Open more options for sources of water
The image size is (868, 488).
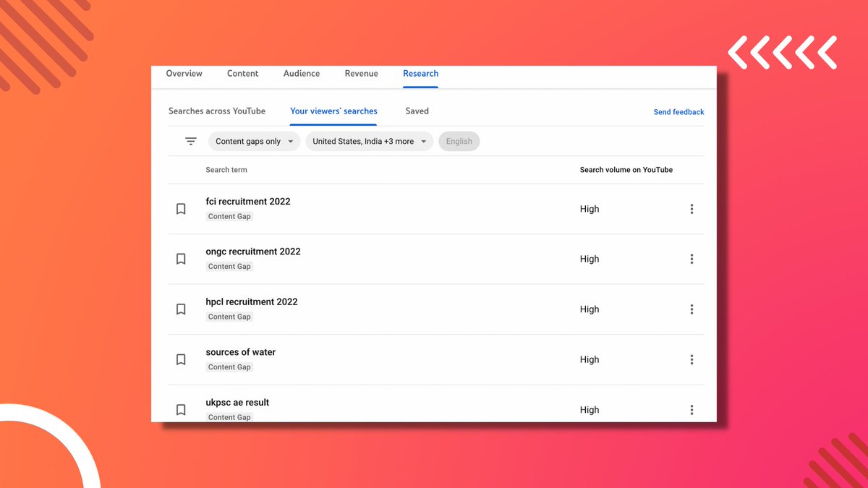pyautogui.click(x=692, y=359)
